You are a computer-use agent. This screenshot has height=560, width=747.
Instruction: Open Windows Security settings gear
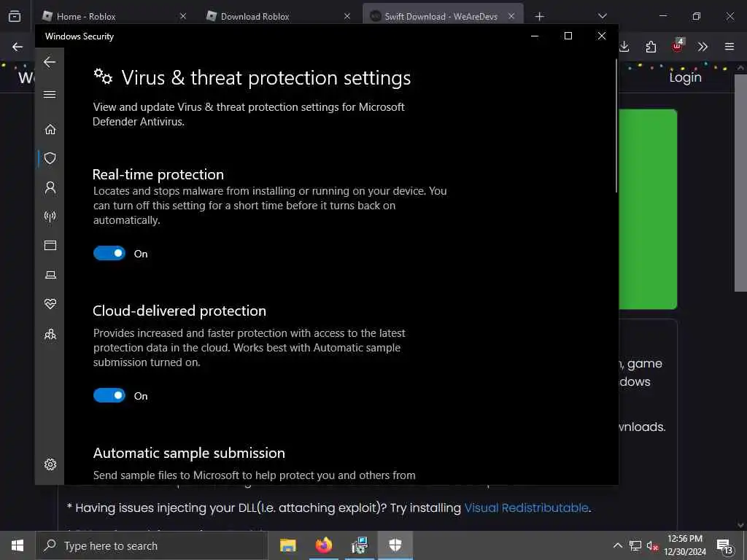[50, 464]
